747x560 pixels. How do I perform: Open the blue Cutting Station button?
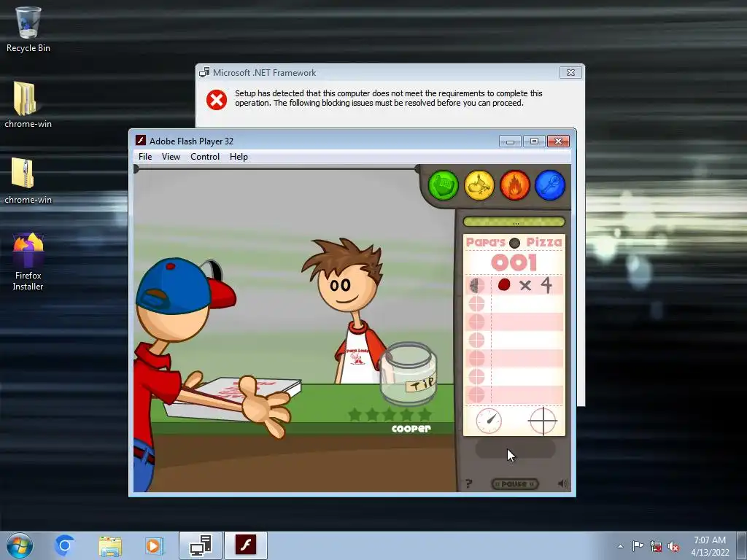550,185
